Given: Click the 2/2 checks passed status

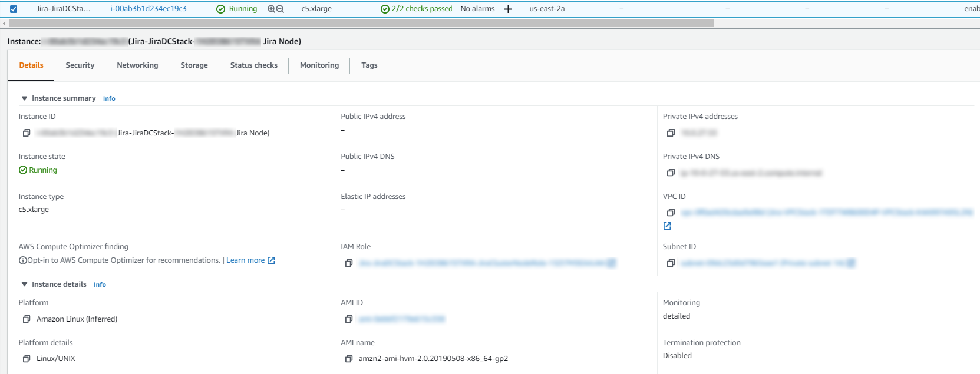Looking at the screenshot, I should click(x=417, y=9).
